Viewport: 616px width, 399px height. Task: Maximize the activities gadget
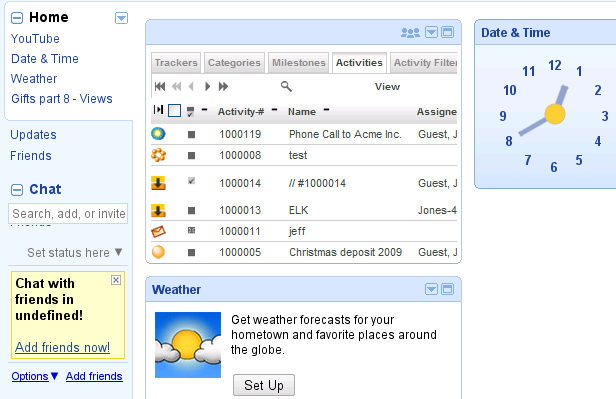tap(447, 32)
